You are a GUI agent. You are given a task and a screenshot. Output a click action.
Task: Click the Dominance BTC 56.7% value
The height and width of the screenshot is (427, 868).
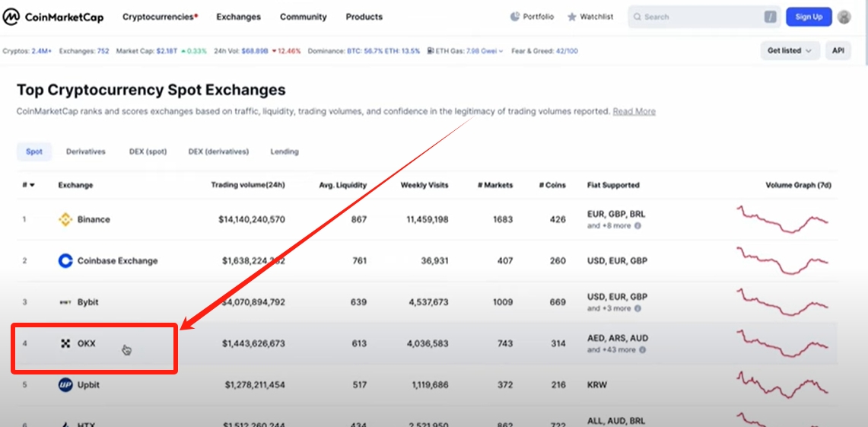[364, 51]
